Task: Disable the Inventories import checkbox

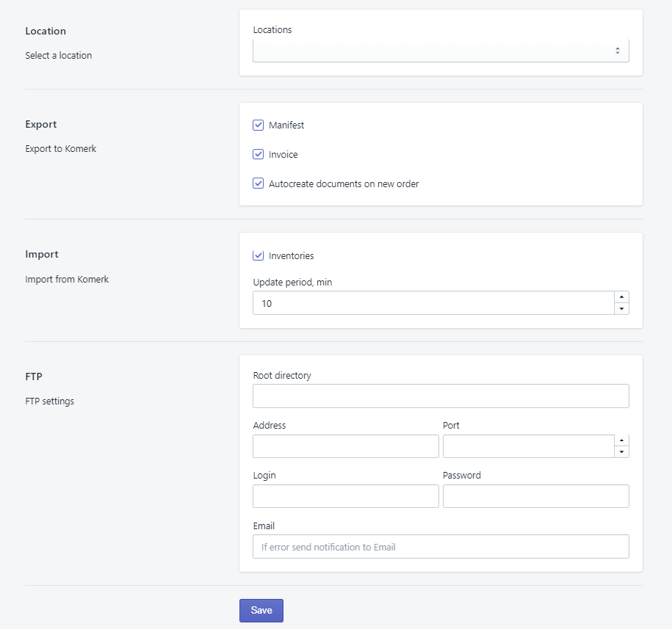Action: pos(259,256)
